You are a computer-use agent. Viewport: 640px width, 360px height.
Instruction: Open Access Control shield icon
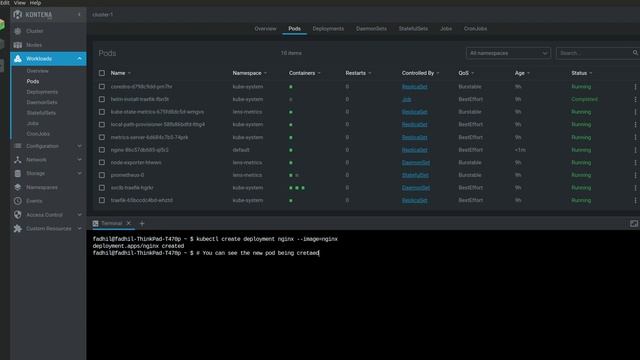coord(18,215)
